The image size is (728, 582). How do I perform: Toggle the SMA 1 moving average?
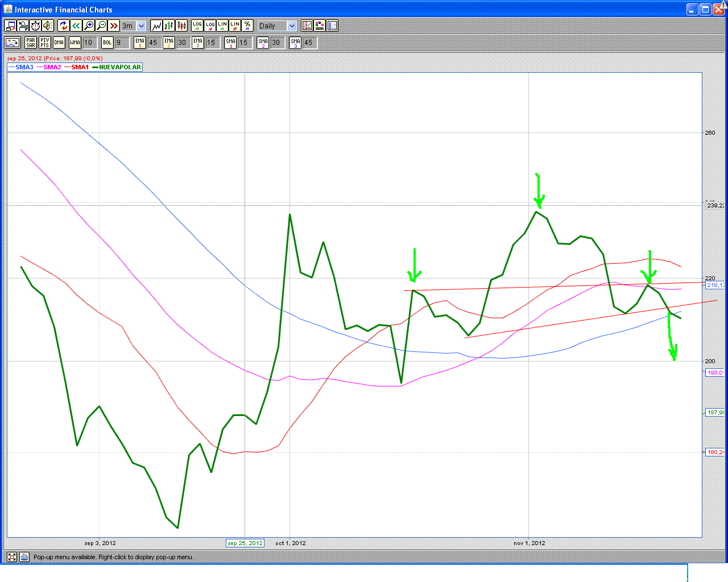230,43
